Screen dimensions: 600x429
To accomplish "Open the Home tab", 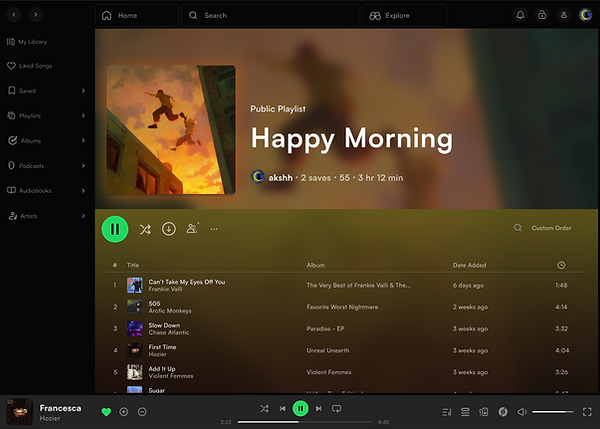I will (137, 15).
